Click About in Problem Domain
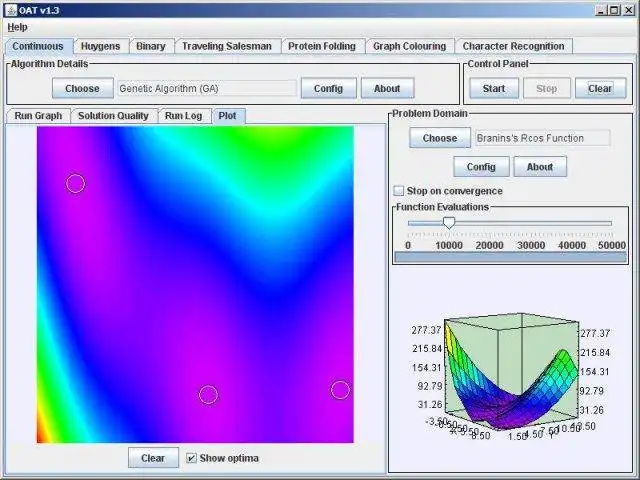640x480 pixels. [540, 167]
